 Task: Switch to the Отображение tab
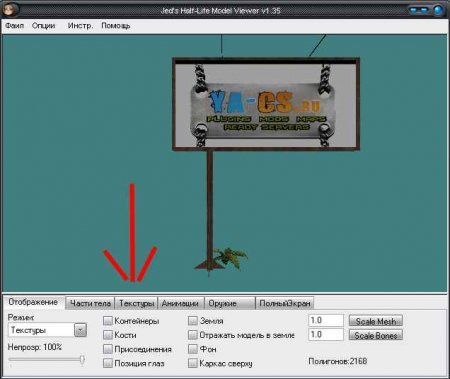[33, 302]
